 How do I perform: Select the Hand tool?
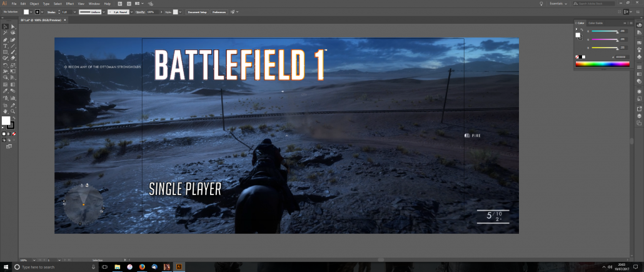pos(6,111)
